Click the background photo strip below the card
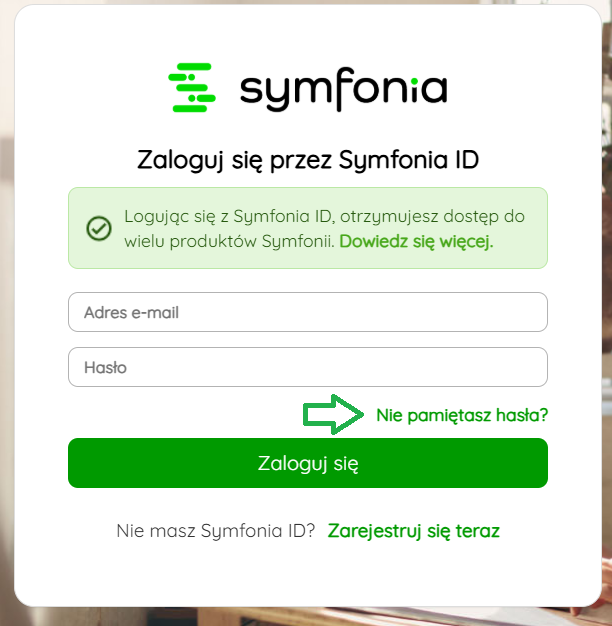The image size is (612, 626). (x=306, y=617)
